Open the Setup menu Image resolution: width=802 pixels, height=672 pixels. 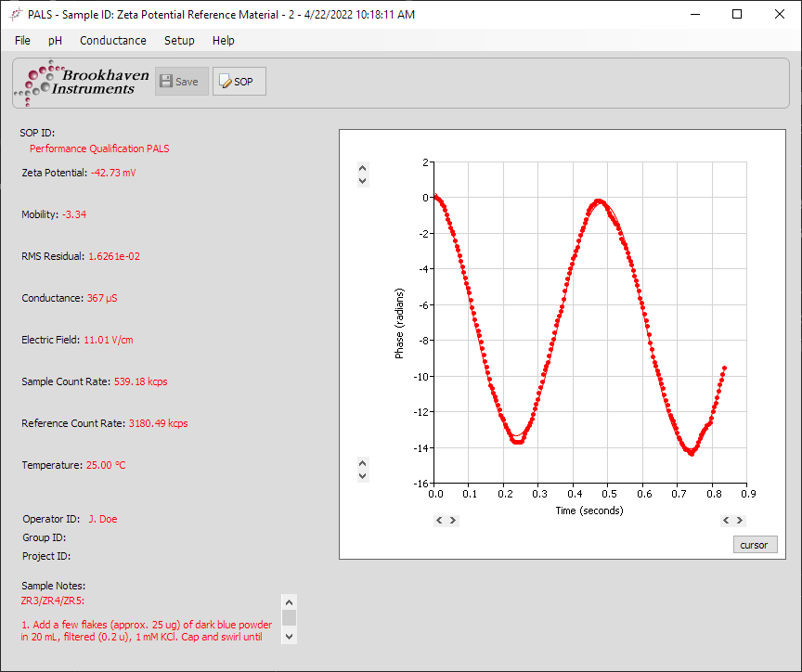coord(179,41)
